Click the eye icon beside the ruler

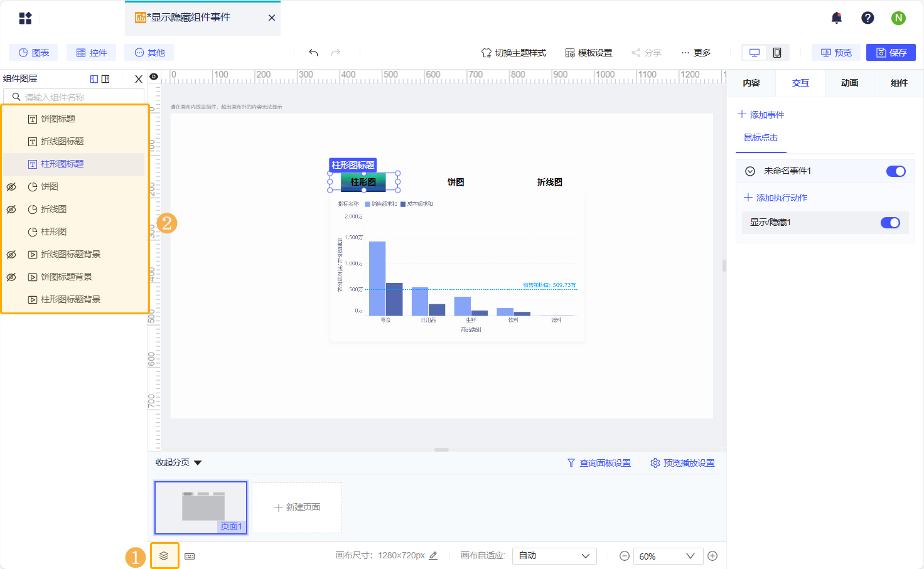(154, 77)
